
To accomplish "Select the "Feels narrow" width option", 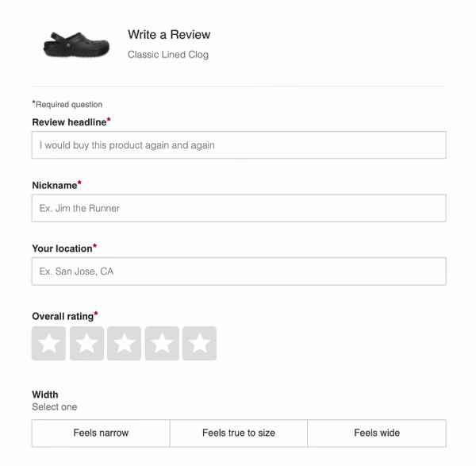I will tap(101, 433).
